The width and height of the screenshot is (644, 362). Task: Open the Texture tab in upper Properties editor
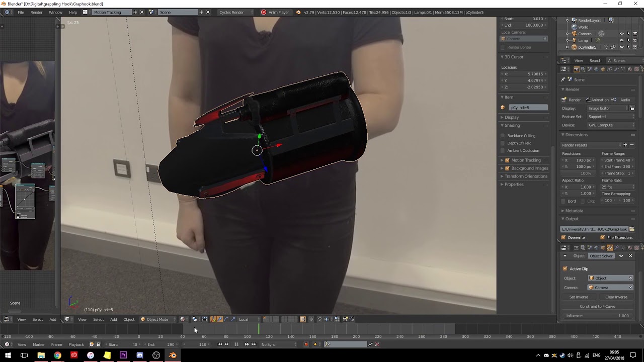tap(636, 69)
